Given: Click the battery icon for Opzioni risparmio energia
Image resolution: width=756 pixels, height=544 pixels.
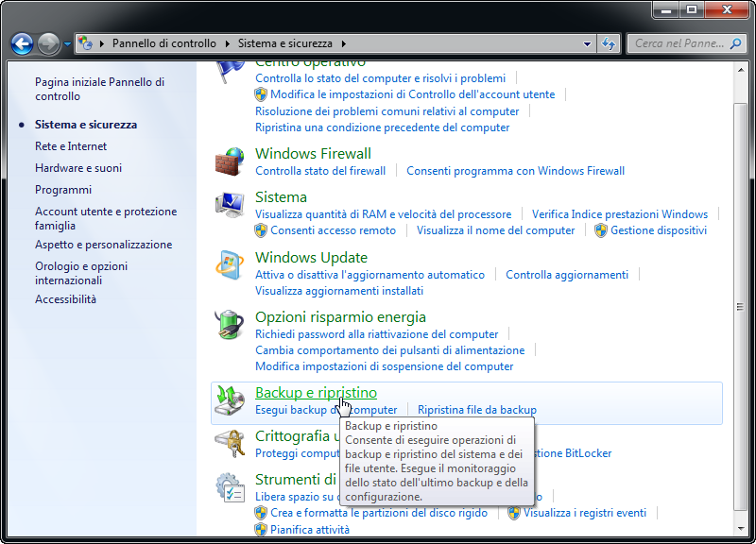Looking at the screenshot, I should point(230,325).
